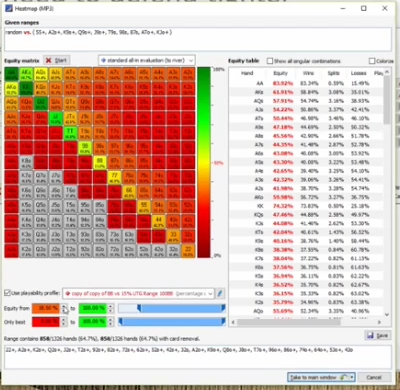Select the TT cell in the matrix

tap(70, 133)
